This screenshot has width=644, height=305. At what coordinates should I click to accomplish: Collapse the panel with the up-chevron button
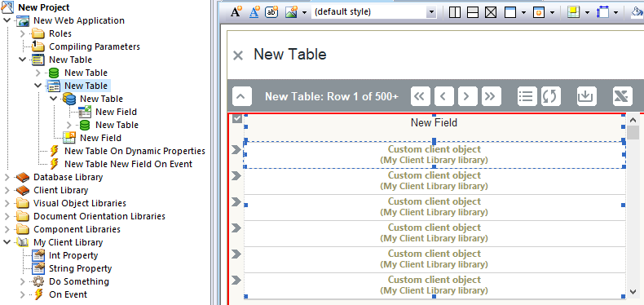242,96
